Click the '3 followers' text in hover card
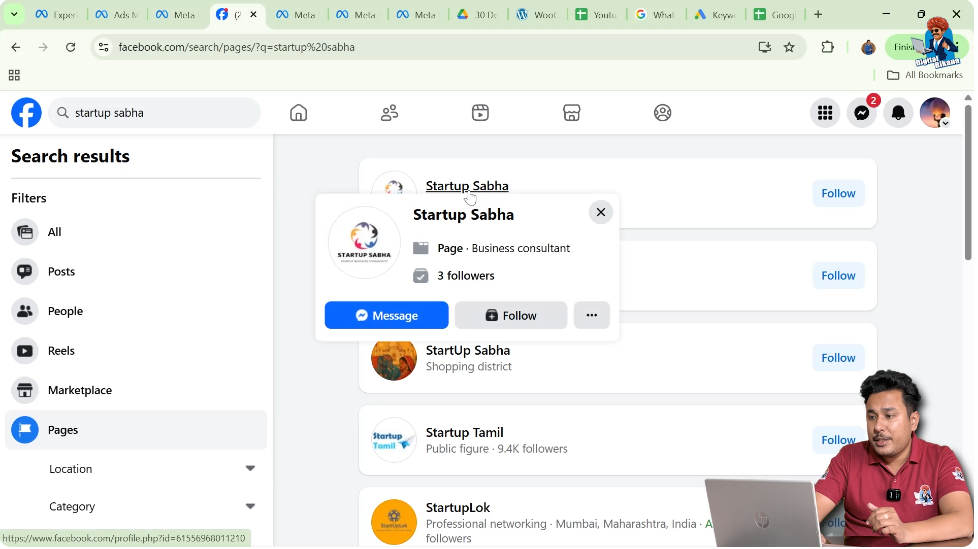The height and width of the screenshot is (549, 978). [465, 276]
